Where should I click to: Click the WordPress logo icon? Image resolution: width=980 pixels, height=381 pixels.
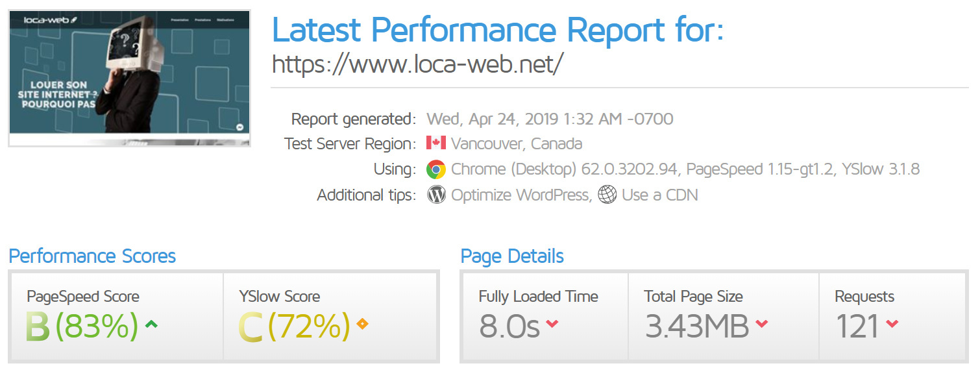pos(436,195)
